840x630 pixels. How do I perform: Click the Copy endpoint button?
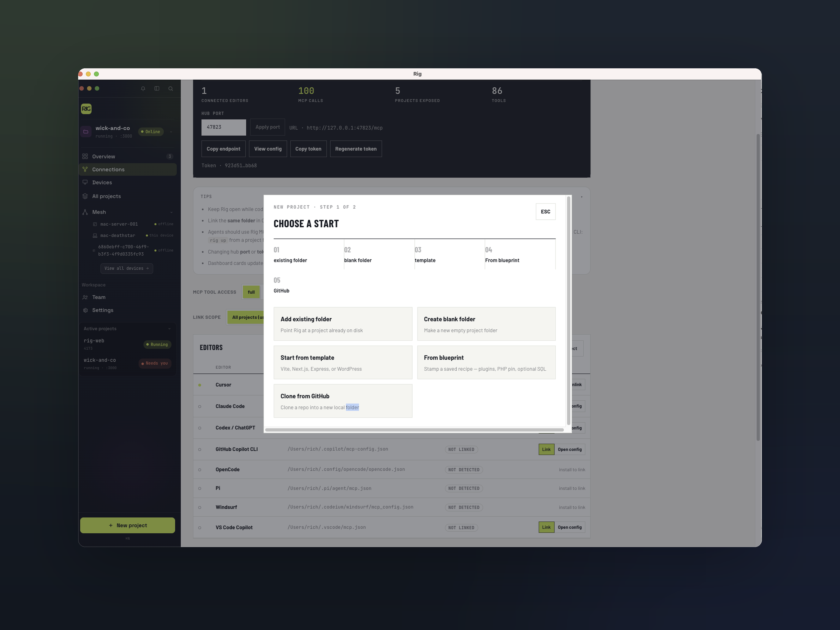point(223,149)
